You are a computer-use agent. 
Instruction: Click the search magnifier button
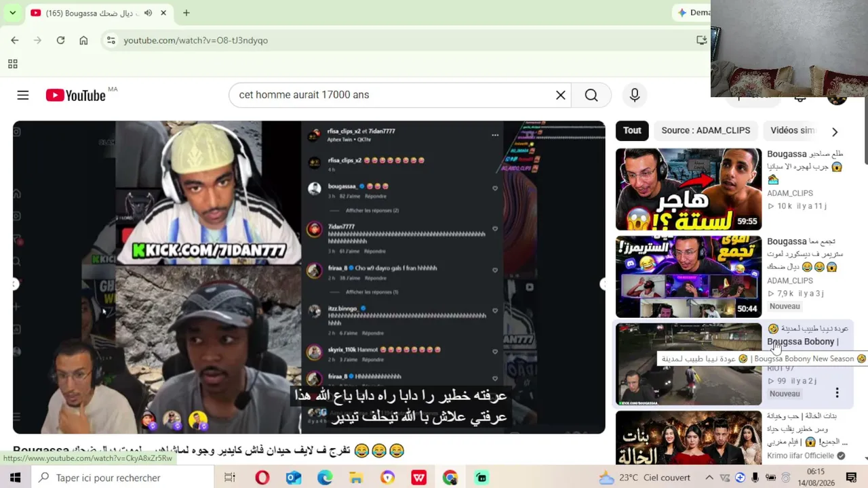(591, 96)
